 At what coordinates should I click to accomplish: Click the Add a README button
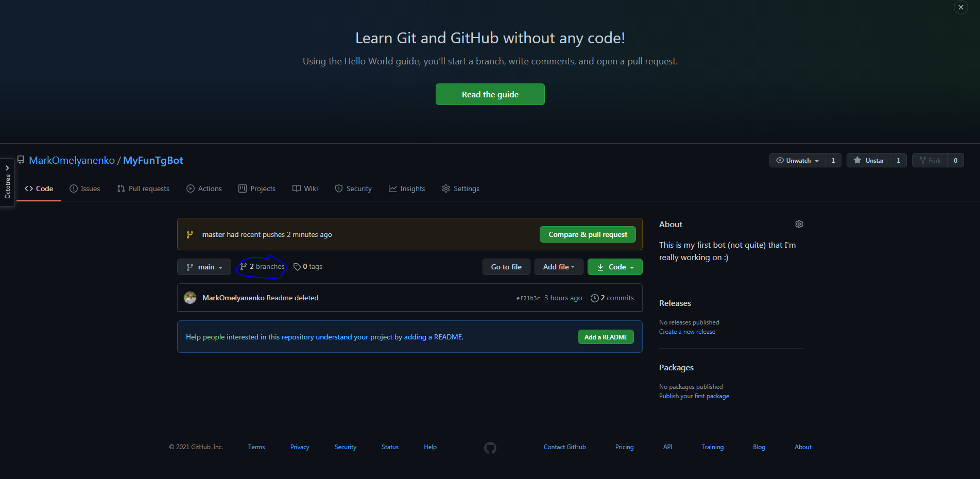[606, 337]
